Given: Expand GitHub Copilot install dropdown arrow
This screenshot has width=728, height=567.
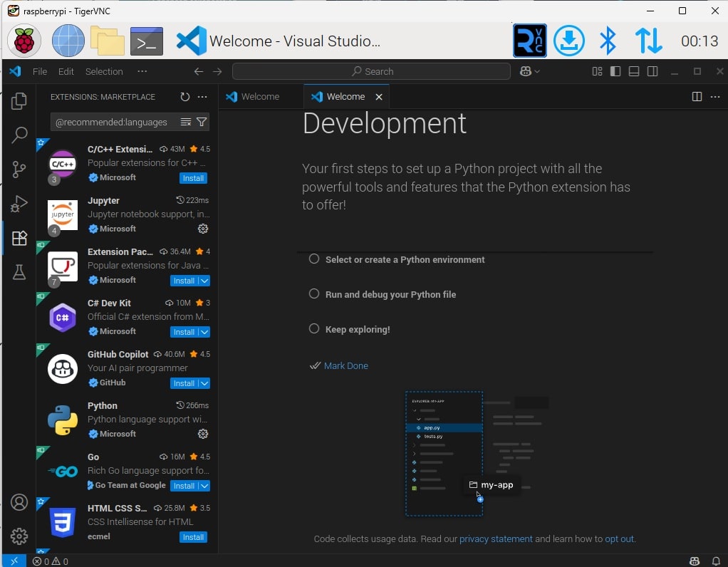Looking at the screenshot, I should click(204, 383).
